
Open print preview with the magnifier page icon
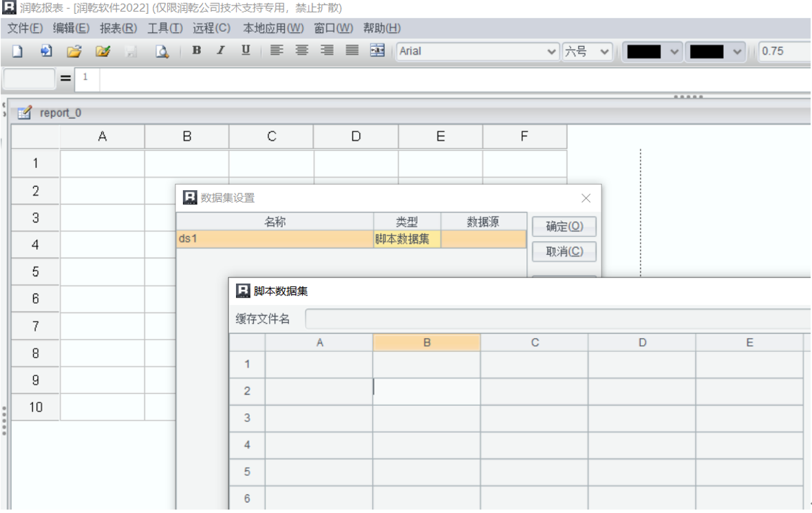pos(162,51)
